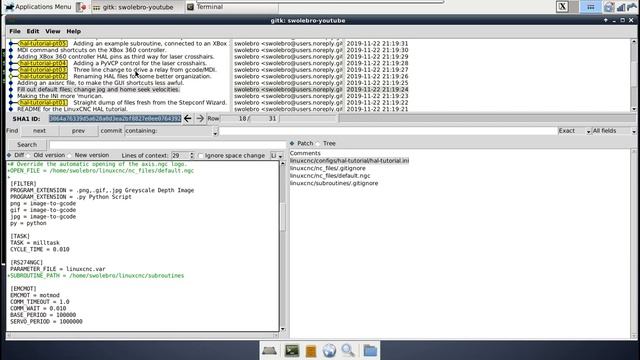Screen dimensions: 640x360
Task: Click the hal-tutorial-pt04 tag label
Action: 43,63
